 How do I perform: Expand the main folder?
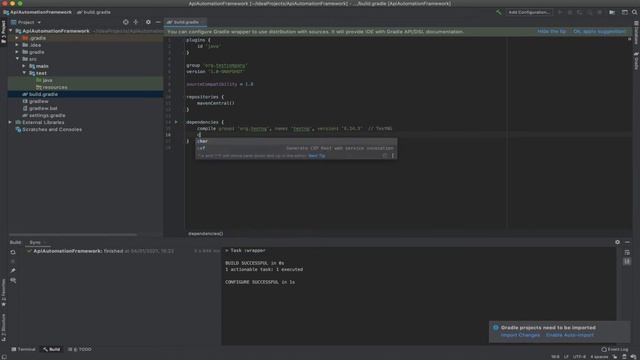[24, 66]
